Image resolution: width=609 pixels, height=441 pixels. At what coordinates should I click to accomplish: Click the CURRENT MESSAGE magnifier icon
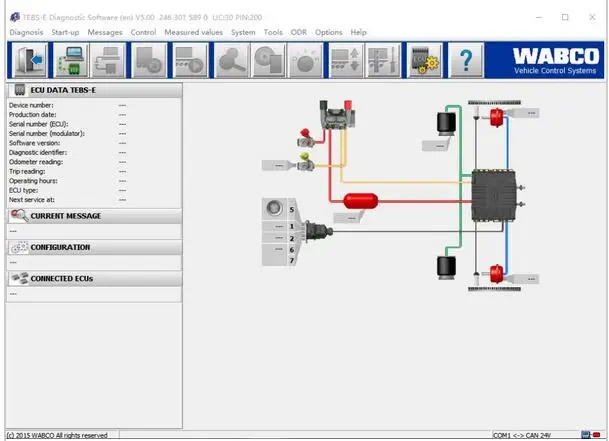[x=19, y=215]
